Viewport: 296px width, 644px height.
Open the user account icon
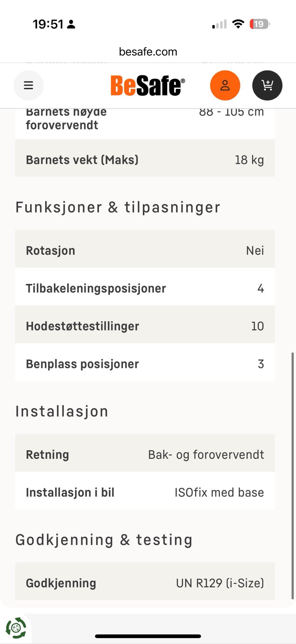[225, 85]
